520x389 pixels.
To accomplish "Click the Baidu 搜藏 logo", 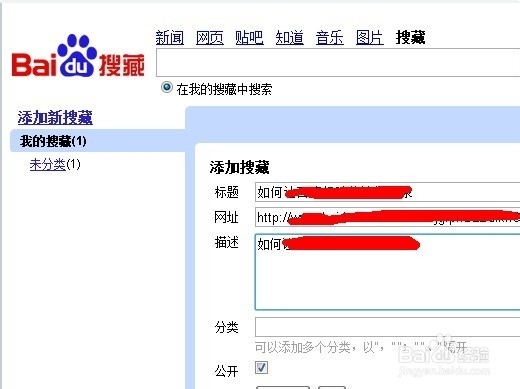I will point(78,56).
